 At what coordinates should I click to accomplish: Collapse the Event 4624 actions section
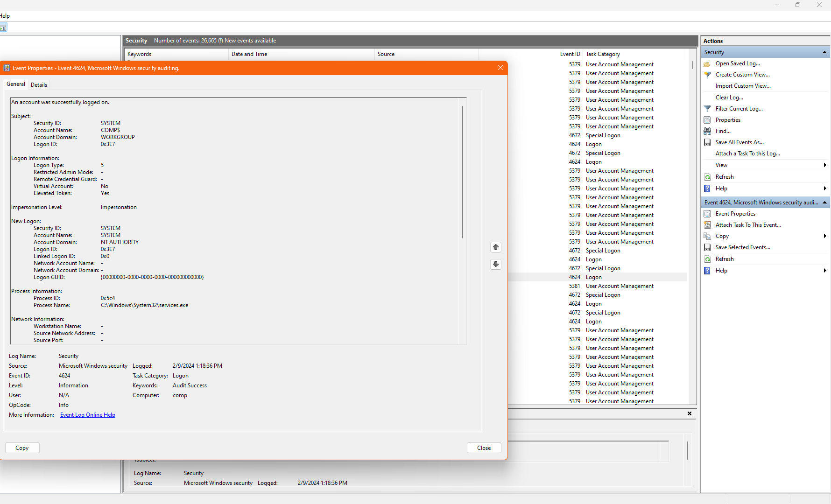coord(824,203)
